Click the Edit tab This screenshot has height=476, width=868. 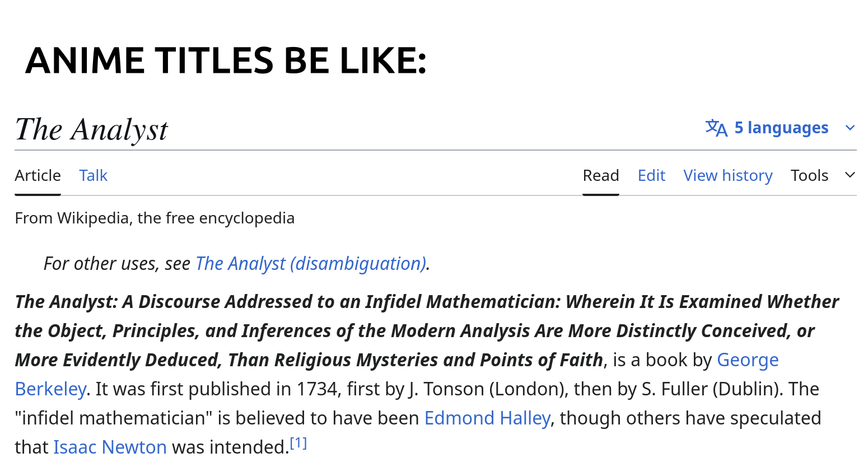click(x=651, y=176)
